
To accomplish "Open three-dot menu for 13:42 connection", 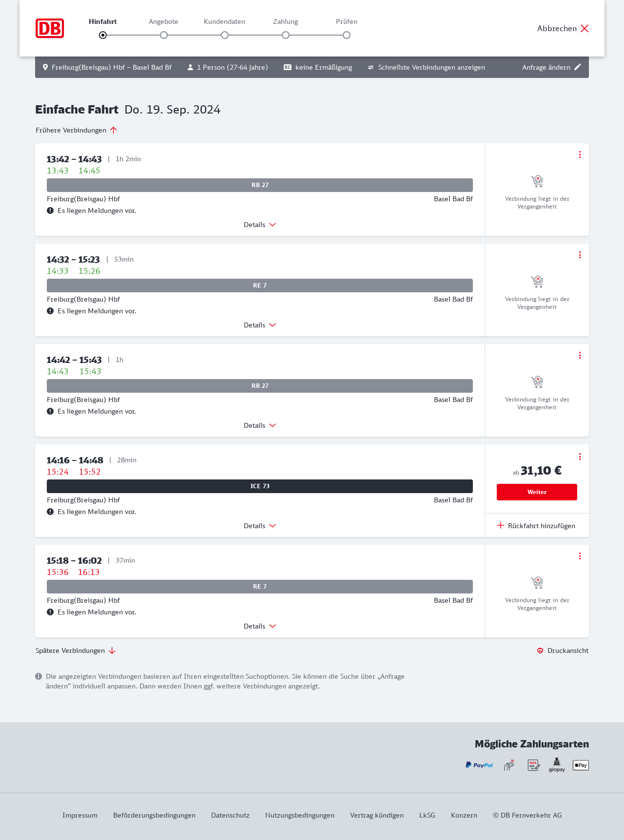I will click(580, 154).
